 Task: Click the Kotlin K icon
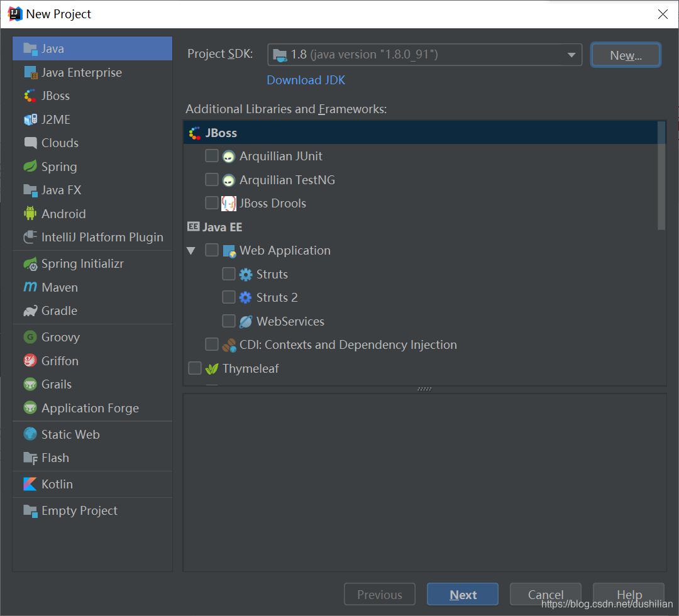click(30, 484)
